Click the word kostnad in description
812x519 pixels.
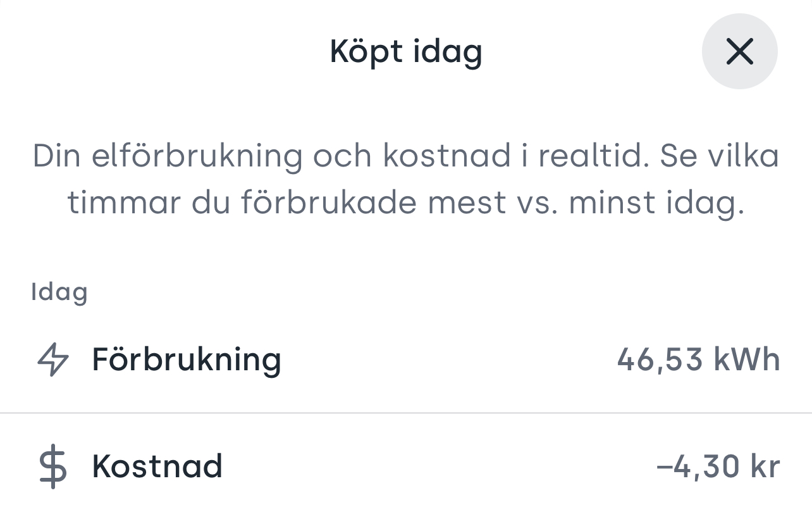point(446,156)
